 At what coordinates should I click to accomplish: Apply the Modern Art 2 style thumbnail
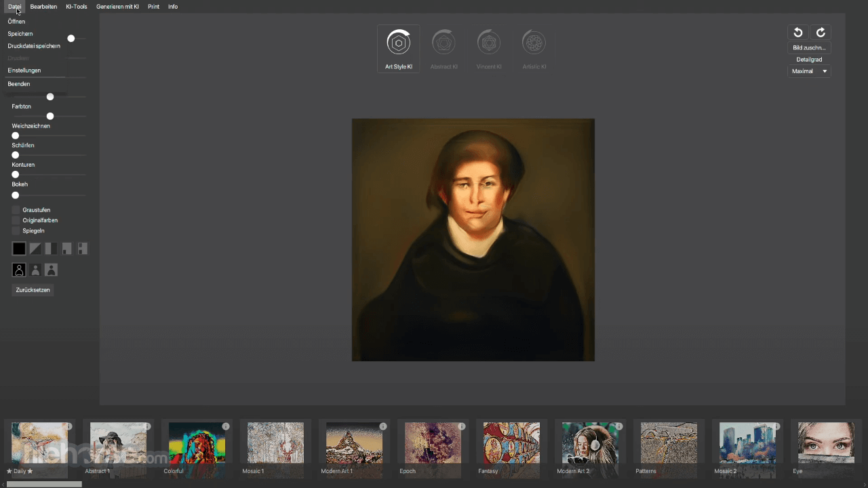590,449
